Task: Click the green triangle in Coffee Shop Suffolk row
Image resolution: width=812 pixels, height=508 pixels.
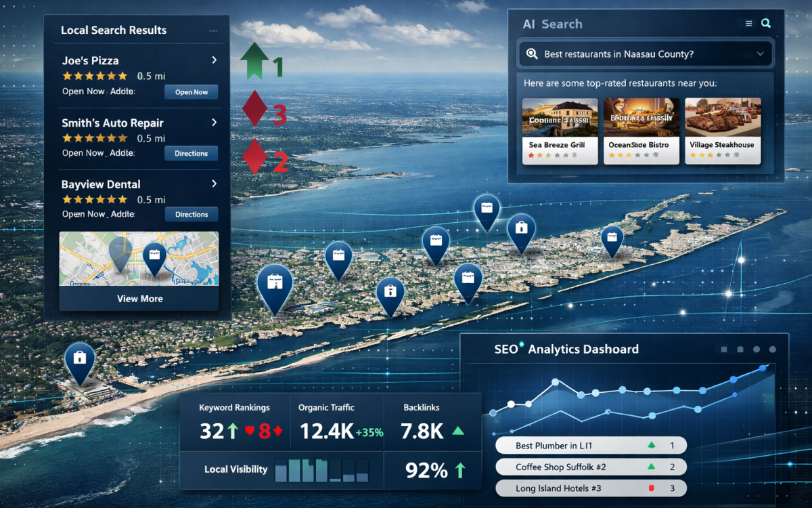Action: coord(652,467)
